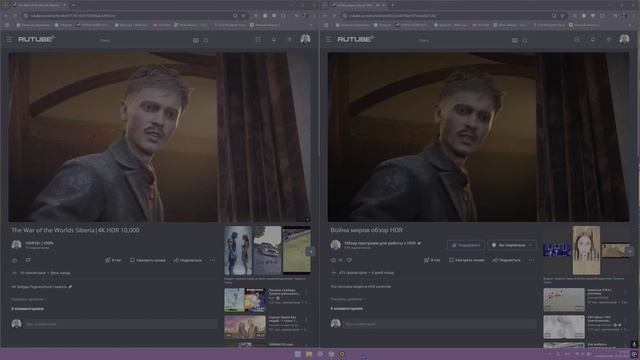Open a new tab in right browser window

392,5
